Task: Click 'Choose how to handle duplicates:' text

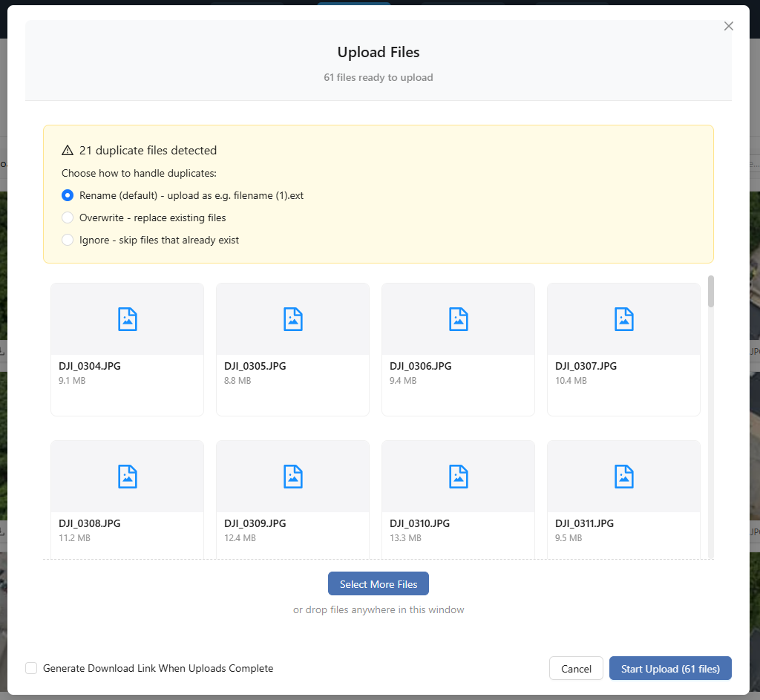Action: [139, 173]
